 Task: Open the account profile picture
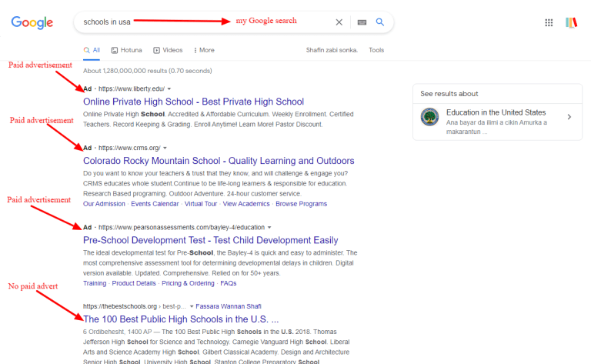(572, 22)
